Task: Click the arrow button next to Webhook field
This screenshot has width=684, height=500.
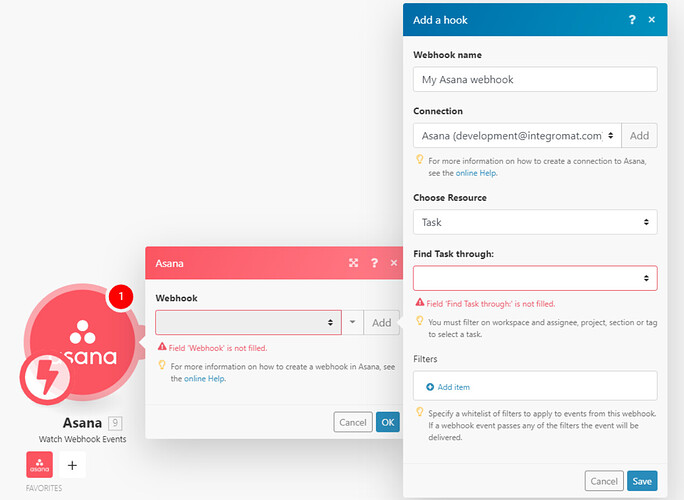Action: point(352,322)
